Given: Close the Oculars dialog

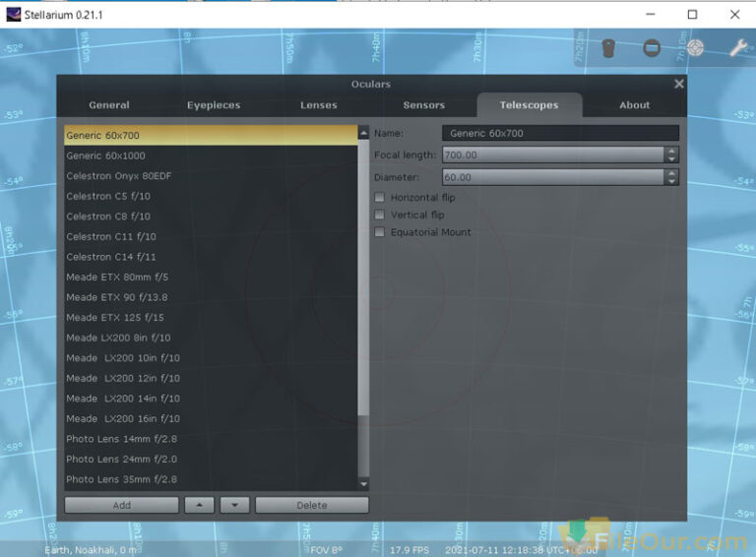Looking at the screenshot, I should [x=679, y=84].
